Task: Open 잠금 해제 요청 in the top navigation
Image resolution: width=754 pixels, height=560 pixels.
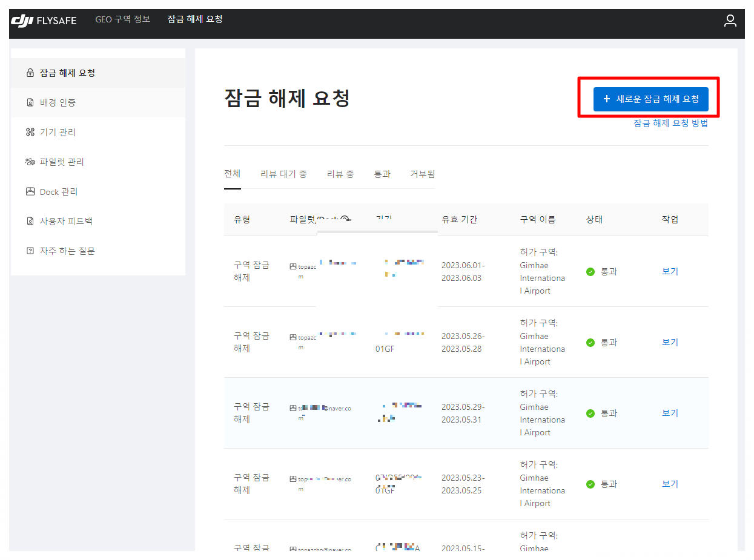Action: (x=195, y=19)
